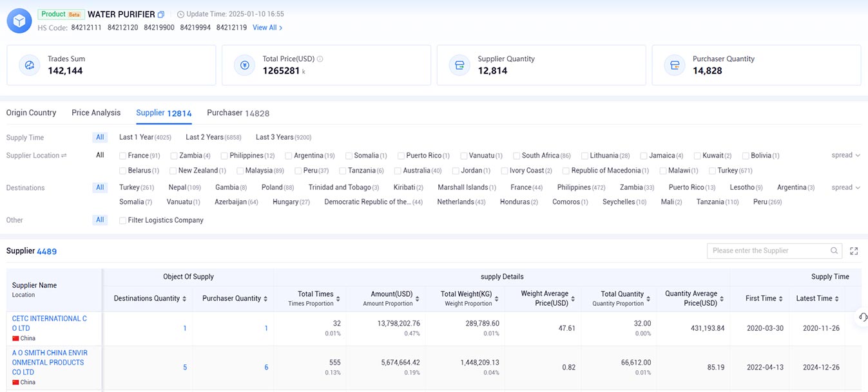Image resolution: width=868 pixels, height=392 pixels.
Task: Sort table by Purchaser Quantity
Action: point(267,299)
